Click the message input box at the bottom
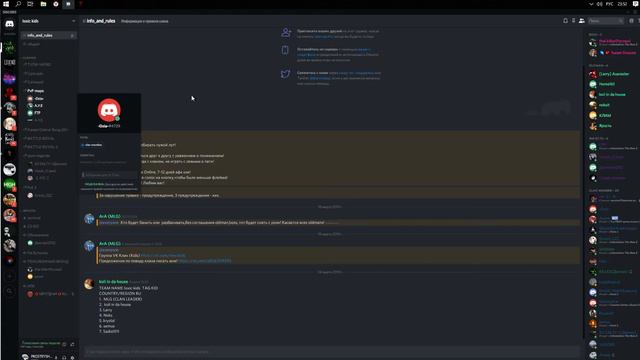 [331, 351]
